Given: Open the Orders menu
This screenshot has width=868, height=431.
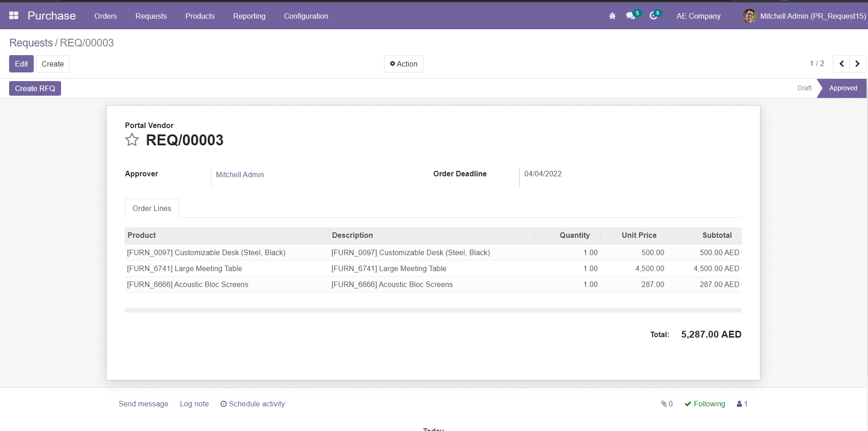Looking at the screenshot, I should [105, 16].
